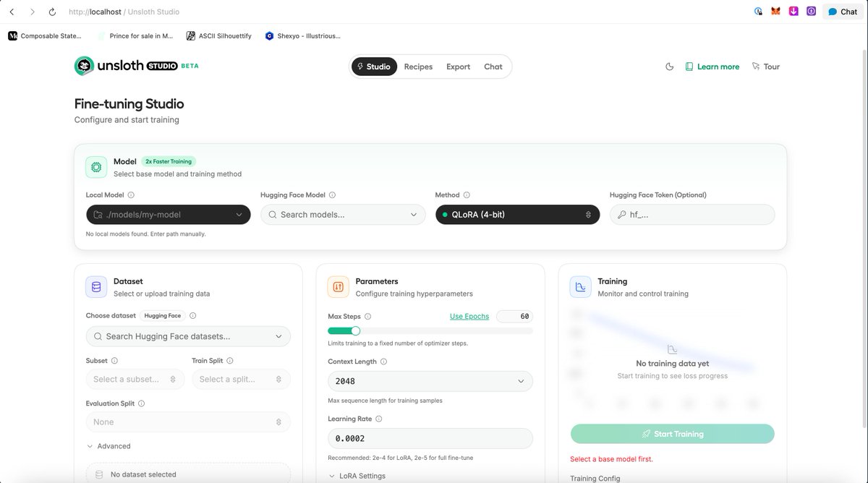This screenshot has width=868, height=483.
Task: Click the Parameters sliders icon
Action: click(338, 287)
